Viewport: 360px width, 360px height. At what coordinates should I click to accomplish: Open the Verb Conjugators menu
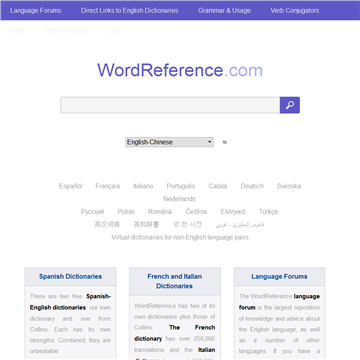(295, 10)
